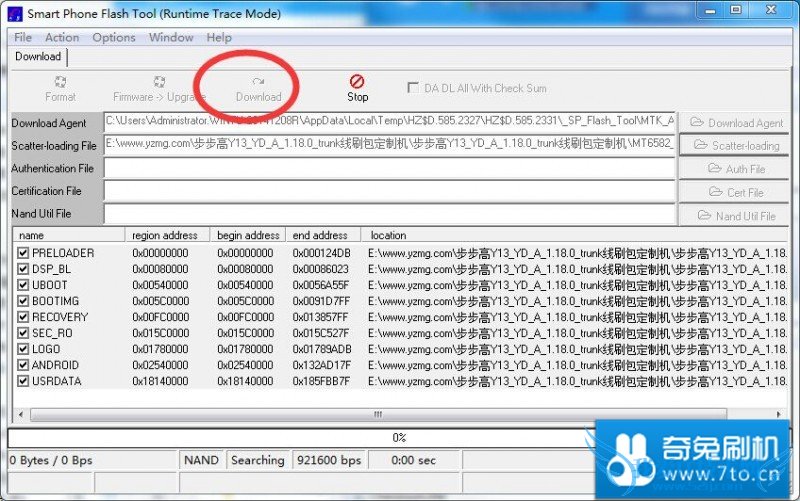
Task: Click RECOVERY end address 0x013857FF
Action: click(320, 317)
